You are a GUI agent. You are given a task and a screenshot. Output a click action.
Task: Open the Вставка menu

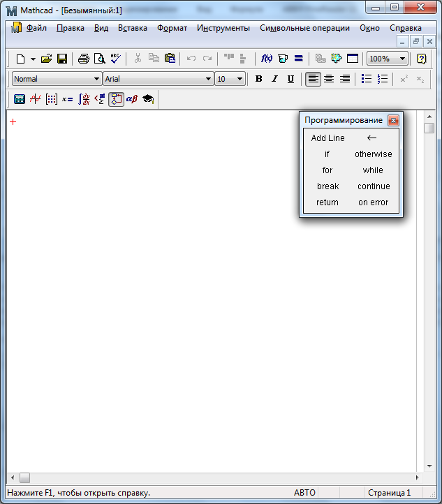click(x=133, y=28)
